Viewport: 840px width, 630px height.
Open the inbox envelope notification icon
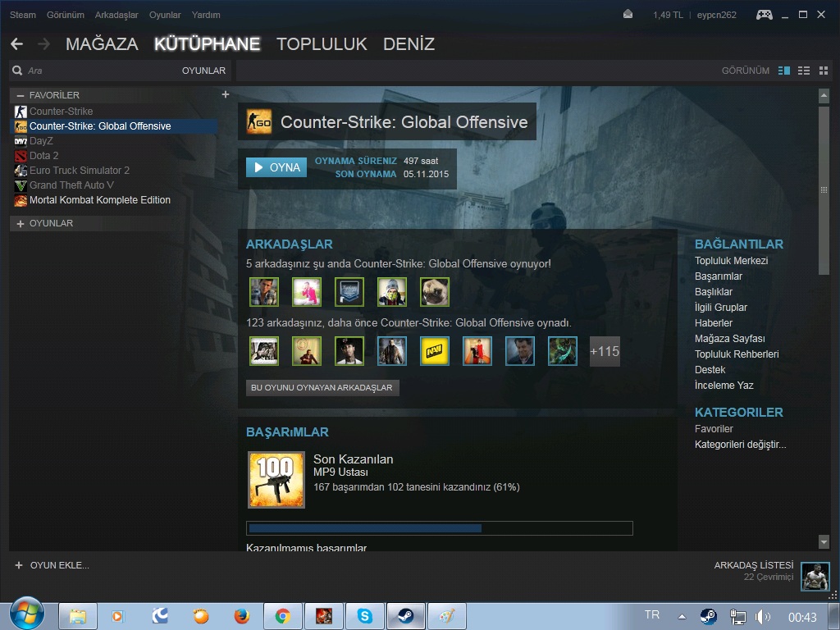pyautogui.click(x=628, y=15)
